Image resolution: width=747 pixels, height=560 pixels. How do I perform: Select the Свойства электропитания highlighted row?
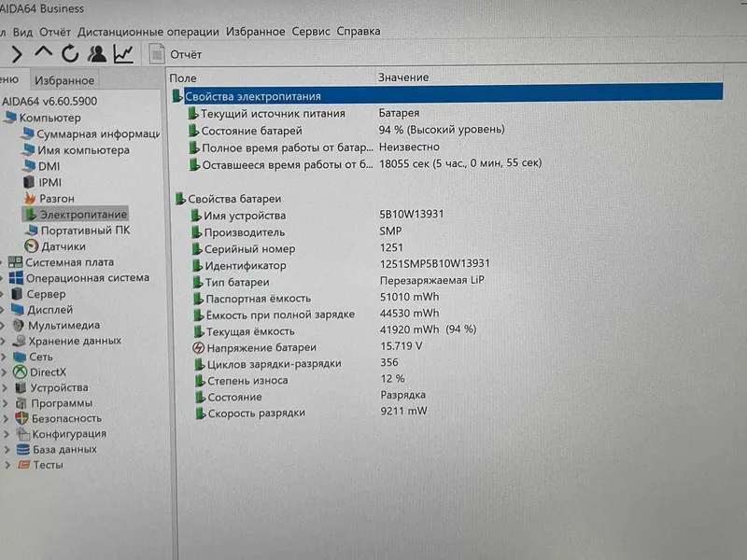point(447,96)
